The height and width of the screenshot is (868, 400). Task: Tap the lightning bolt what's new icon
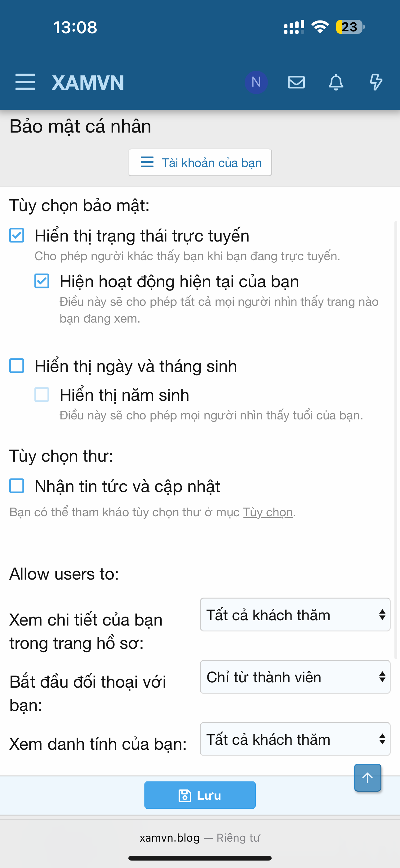pyautogui.click(x=376, y=82)
